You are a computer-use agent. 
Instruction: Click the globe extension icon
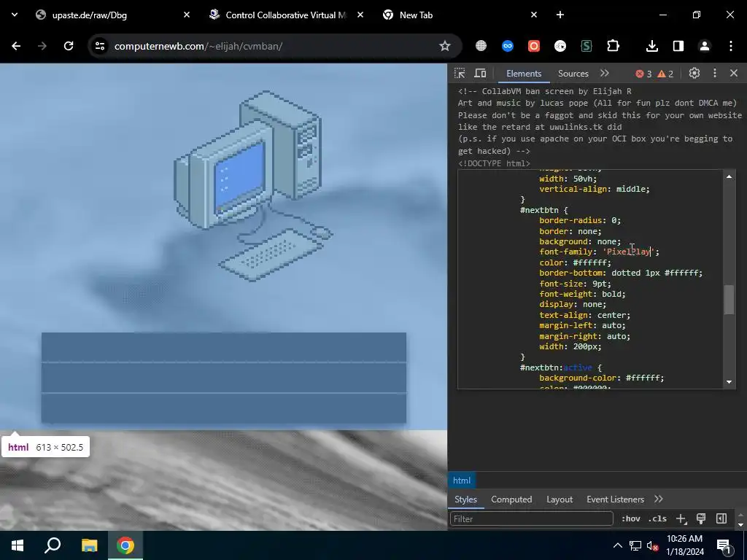point(481,46)
